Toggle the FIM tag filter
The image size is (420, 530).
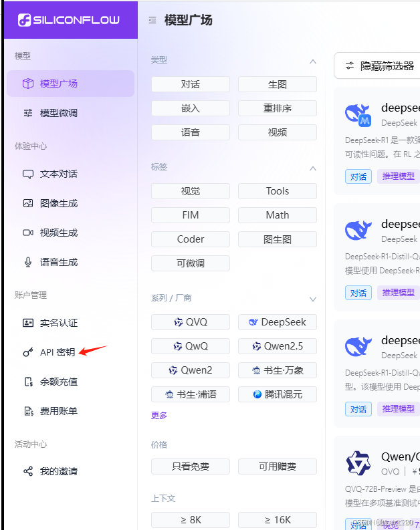pos(191,215)
